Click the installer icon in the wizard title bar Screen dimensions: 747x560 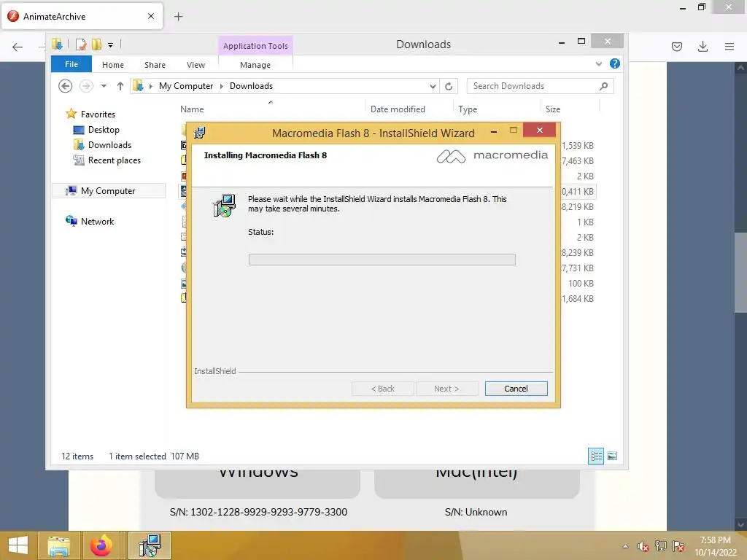point(200,133)
